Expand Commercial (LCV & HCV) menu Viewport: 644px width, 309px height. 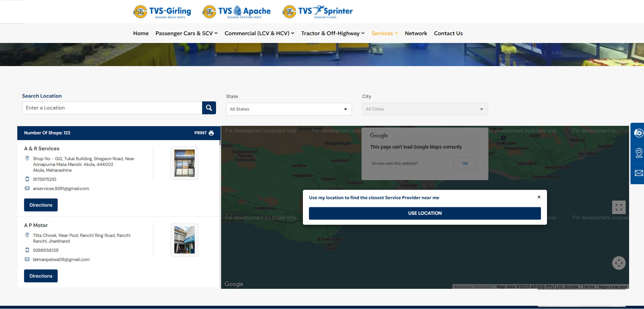[x=260, y=33]
